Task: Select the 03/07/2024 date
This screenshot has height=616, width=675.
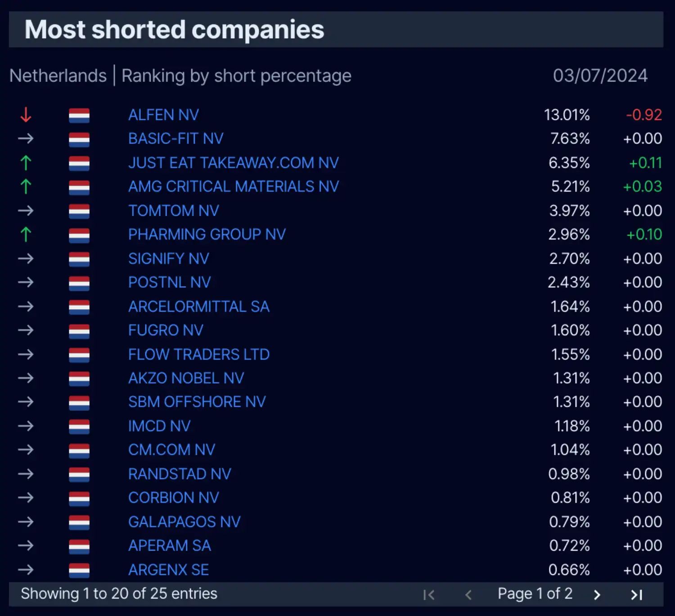Action: [600, 76]
